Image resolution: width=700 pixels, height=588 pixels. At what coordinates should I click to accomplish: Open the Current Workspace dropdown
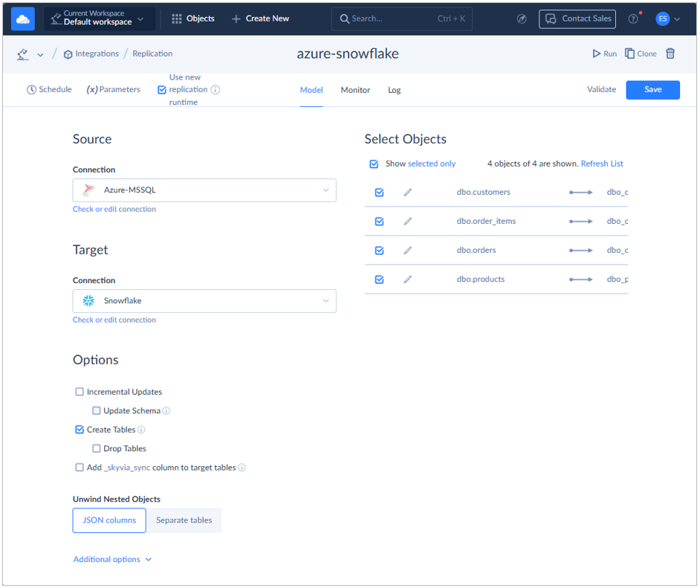[x=99, y=19]
